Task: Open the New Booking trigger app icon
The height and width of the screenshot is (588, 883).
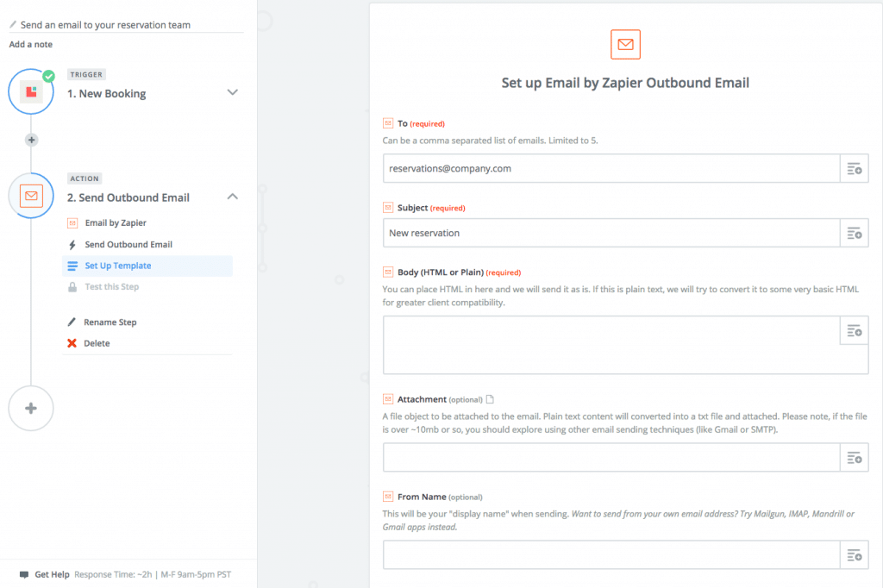Action: tap(31, 91)
